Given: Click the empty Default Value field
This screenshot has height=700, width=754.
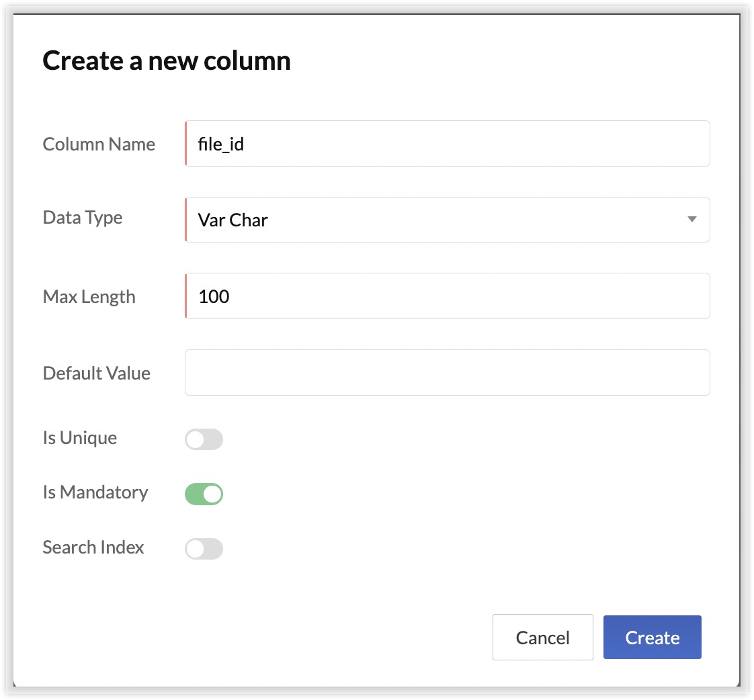Looking at the screenshot, I should (x=447, y=372).
